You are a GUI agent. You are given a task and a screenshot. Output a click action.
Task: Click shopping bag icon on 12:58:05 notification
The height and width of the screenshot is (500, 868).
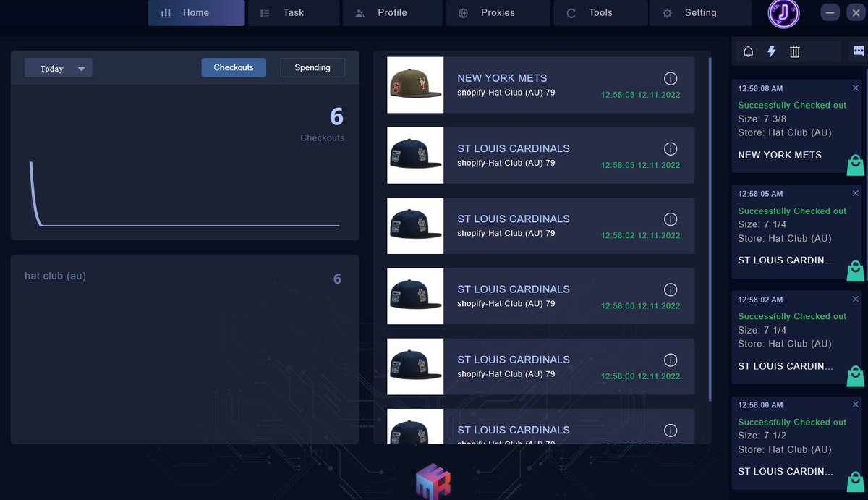tap(856, 271)
